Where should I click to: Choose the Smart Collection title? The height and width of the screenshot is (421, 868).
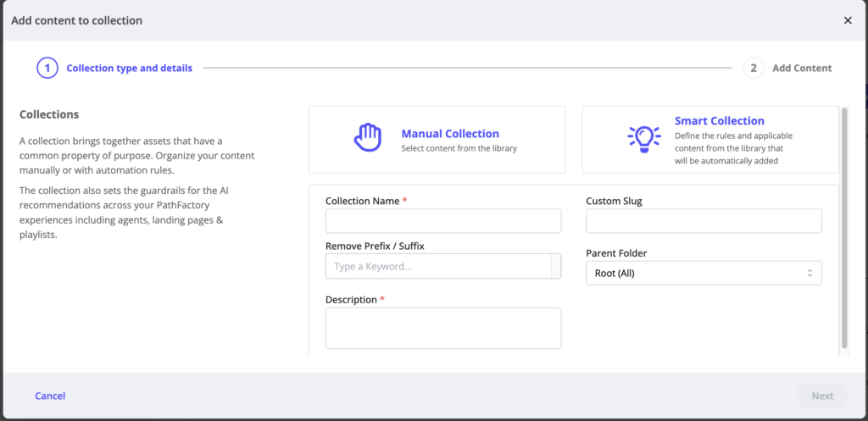pyautogui.click(x=719, y=121)
